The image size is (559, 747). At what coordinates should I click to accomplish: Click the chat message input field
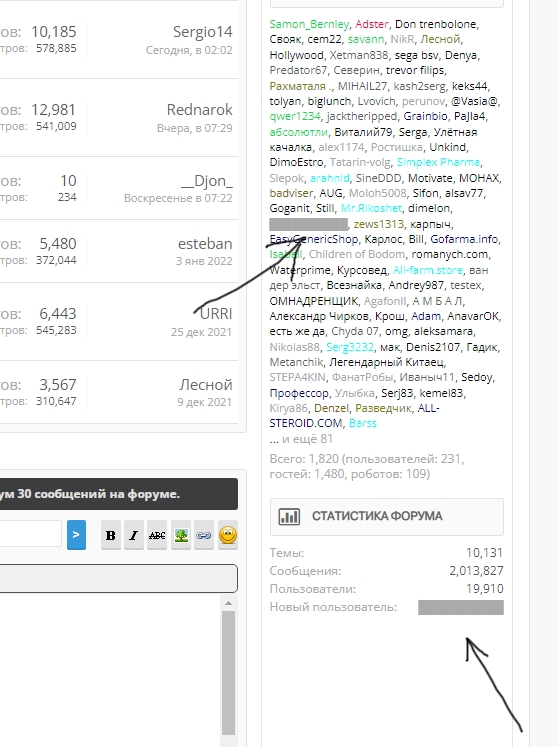pyautogui.click(x=30, y=534)
